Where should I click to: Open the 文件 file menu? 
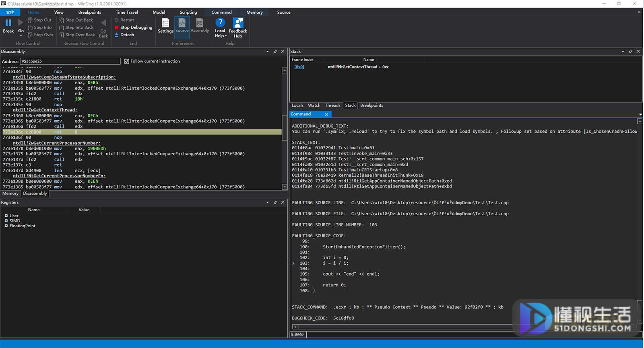click(10, 12)
